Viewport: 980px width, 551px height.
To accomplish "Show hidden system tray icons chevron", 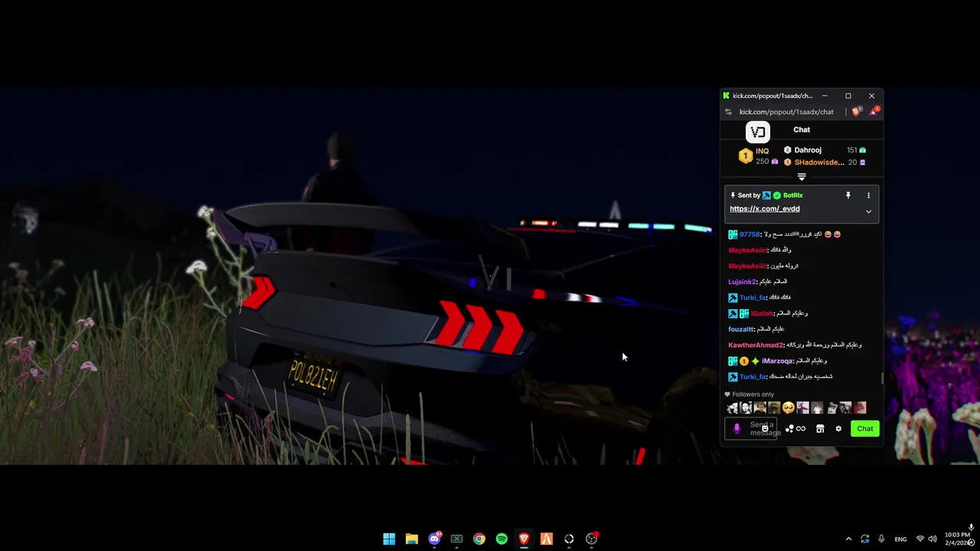I will 848,539.
